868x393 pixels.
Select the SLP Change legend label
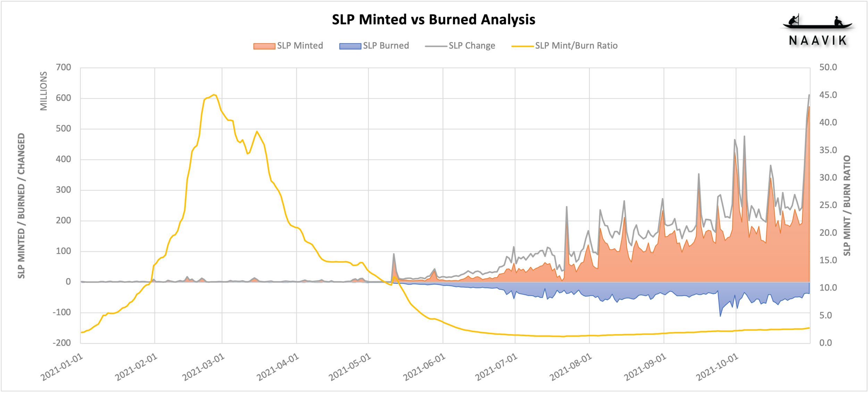point(472,46)
